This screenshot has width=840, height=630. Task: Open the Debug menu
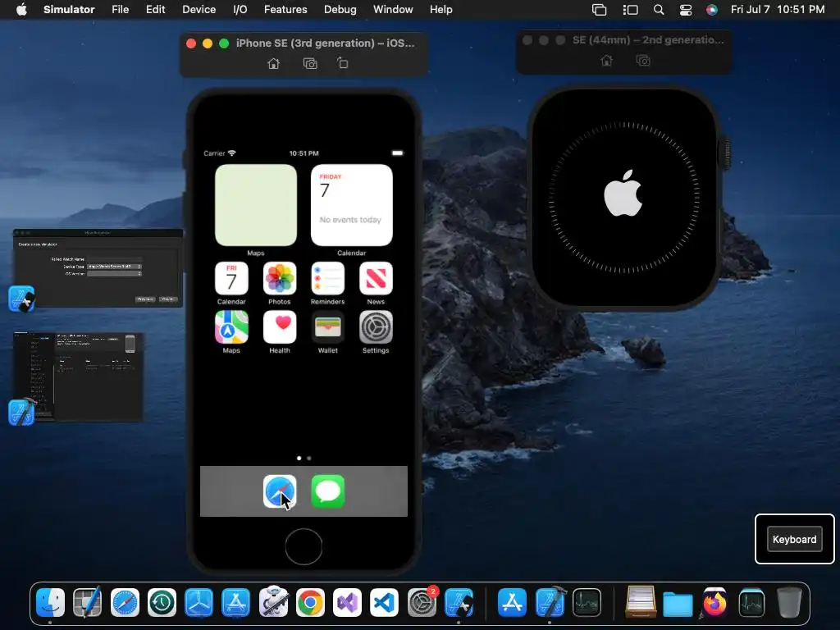pyautogui.click(x=340, y=10)
